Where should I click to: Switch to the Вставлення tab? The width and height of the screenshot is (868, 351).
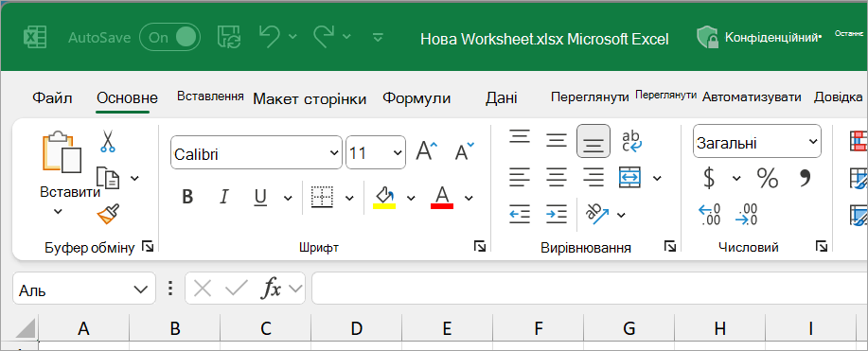[x=210, y=97]
